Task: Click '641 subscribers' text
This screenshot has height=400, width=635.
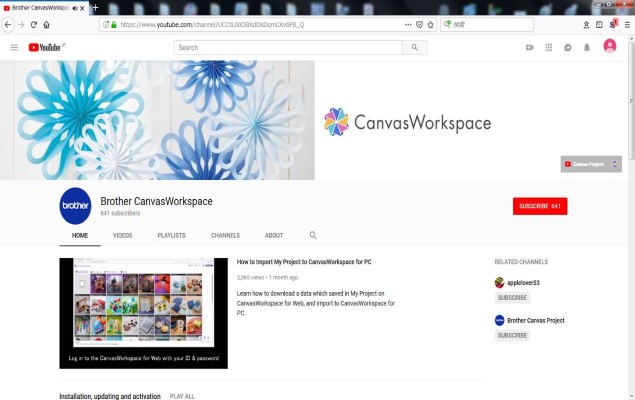Action: pos(120,213)
